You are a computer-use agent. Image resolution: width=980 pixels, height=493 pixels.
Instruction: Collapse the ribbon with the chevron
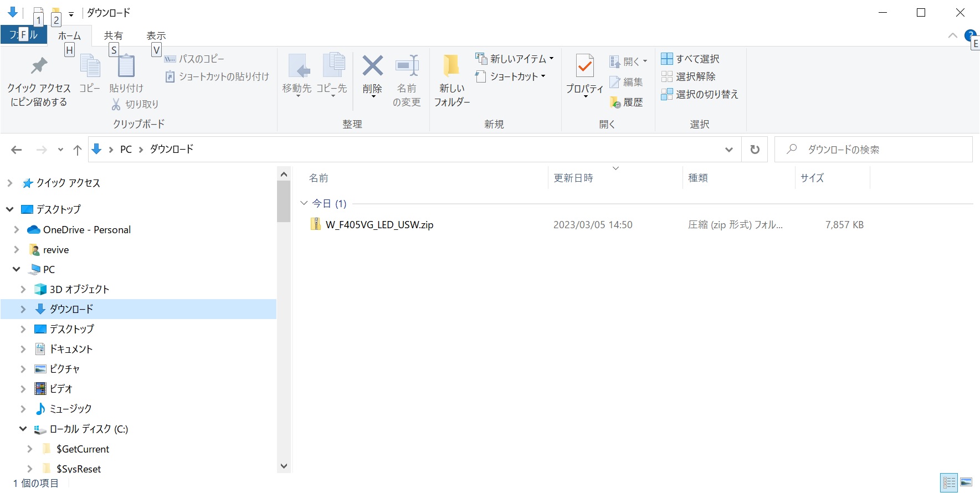[x=953, y=35]
